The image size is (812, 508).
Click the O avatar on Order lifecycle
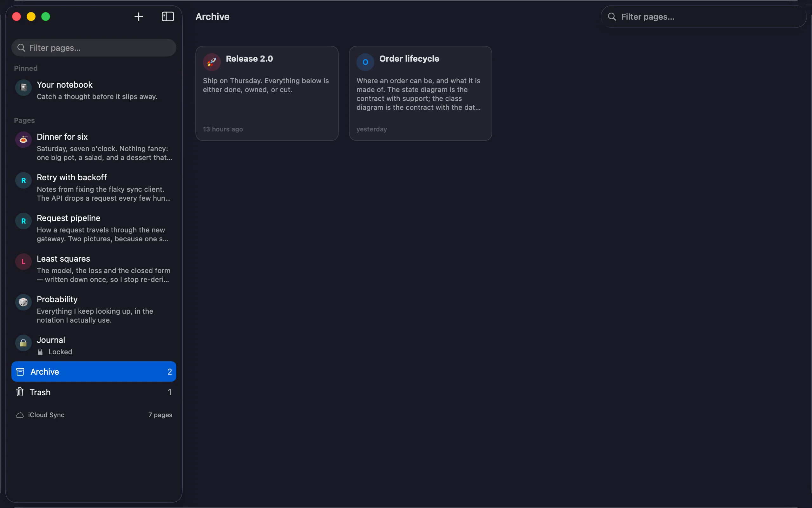(x=365, y=62)
